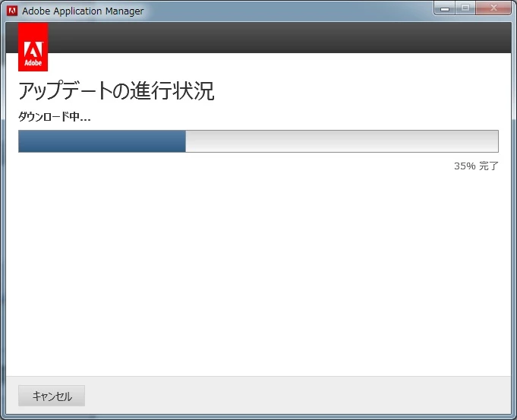Close the Adobe Application Manager window

coord(493,8)
